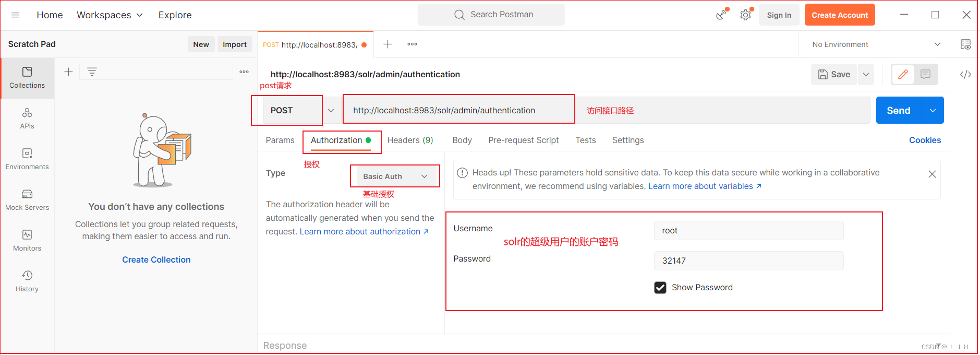Switch to the Body tab
980x355 pixels.
coord(462,140)
